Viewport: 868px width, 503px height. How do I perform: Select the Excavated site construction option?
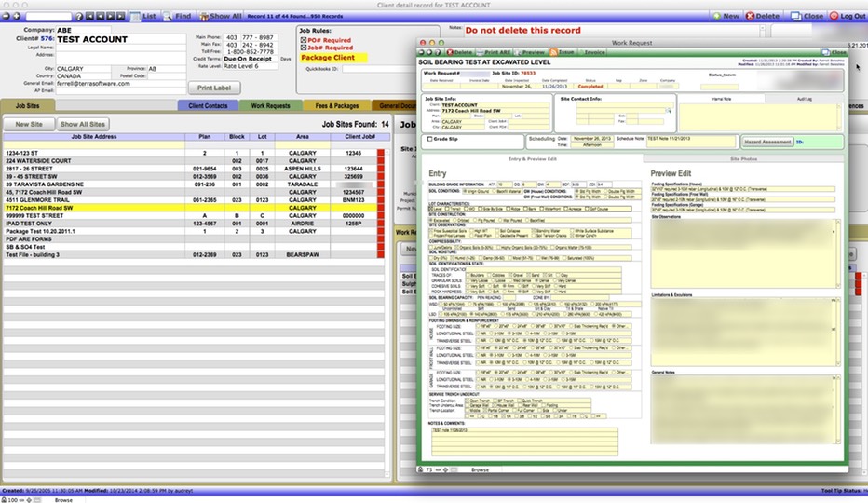point(432,220)
